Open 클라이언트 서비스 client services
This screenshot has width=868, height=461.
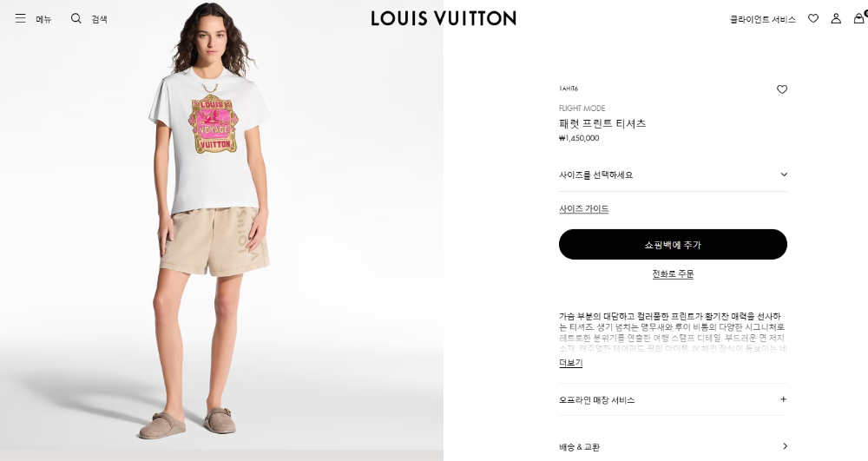coord(762,19)
